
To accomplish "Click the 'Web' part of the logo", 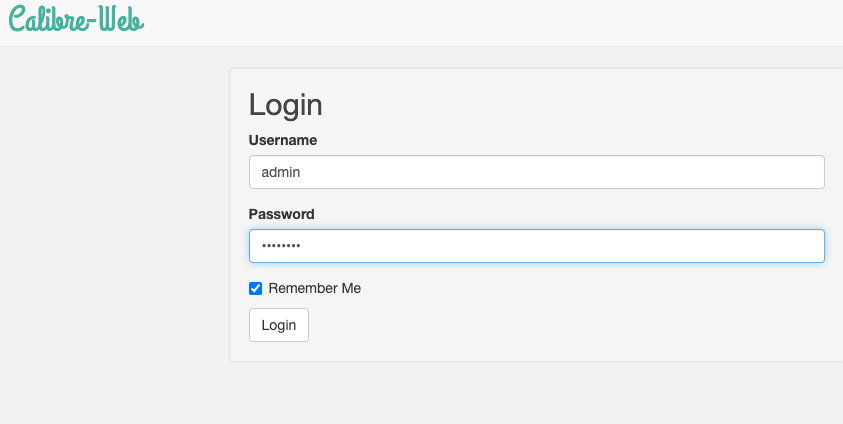I will point(122,18).
